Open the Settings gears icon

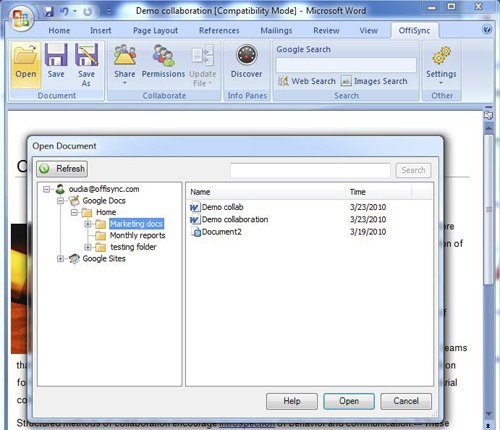click(x=441, y=56)
